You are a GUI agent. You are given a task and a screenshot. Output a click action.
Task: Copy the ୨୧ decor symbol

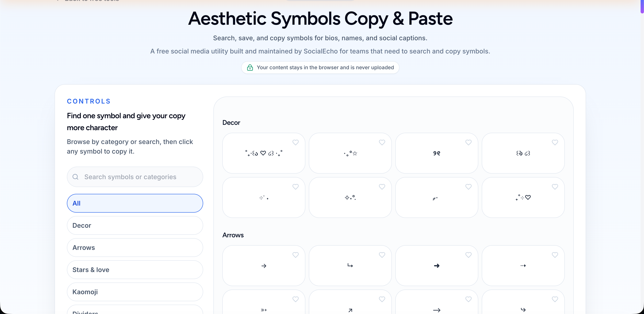[x=437, y=153]
